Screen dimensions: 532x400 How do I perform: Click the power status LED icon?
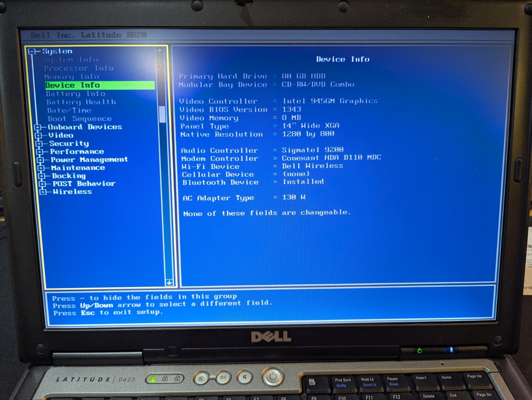pos(420,350)
